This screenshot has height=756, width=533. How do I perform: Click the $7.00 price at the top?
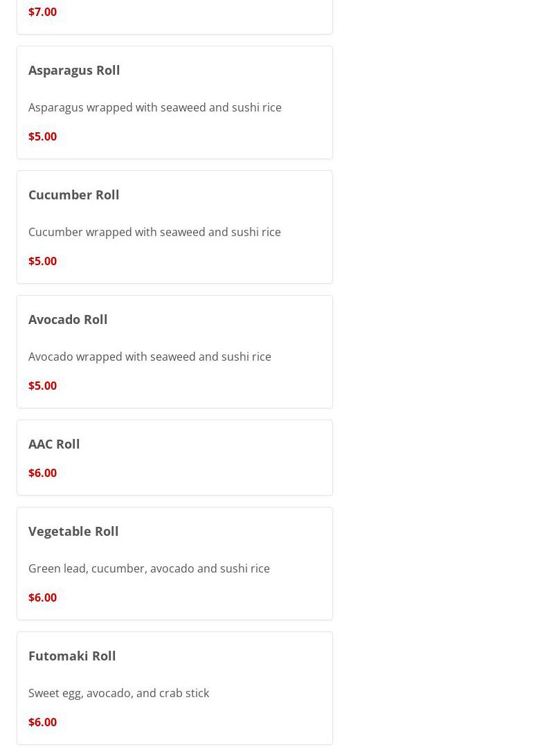(x=42, y=12)
